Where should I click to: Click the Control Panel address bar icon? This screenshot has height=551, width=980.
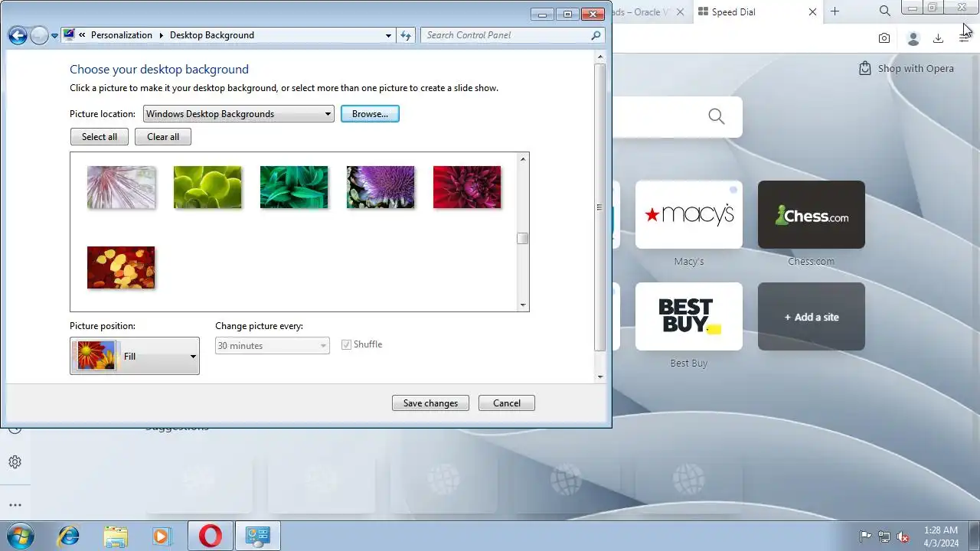click(69, 34)
